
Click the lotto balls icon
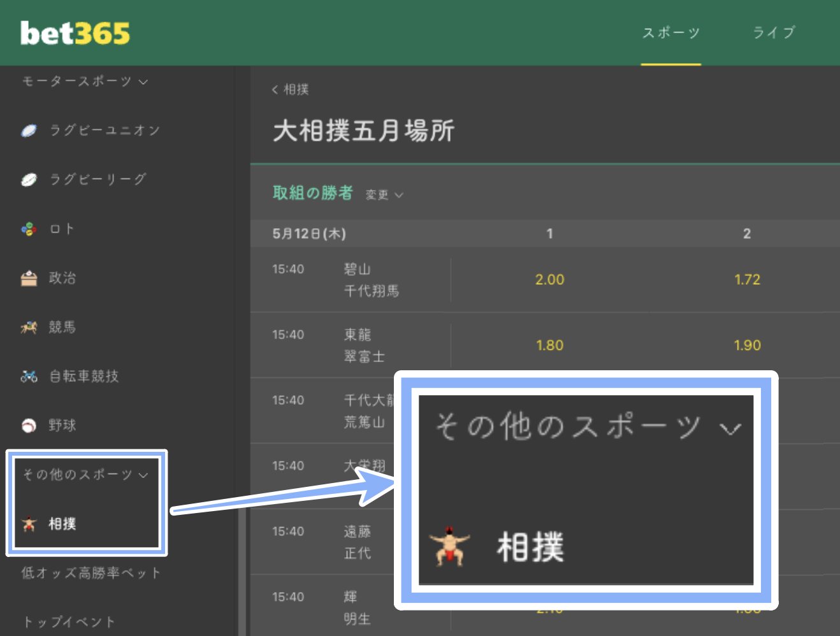[x=29, y=229]
